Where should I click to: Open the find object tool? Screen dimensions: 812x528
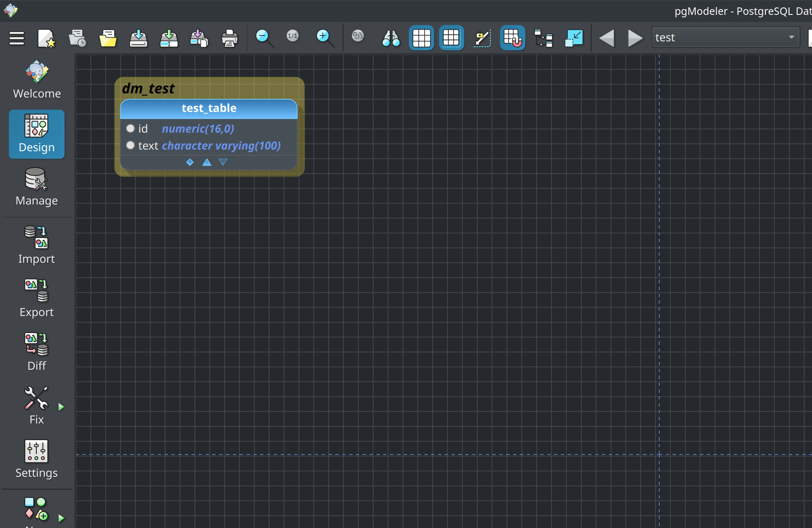point(391,38)
